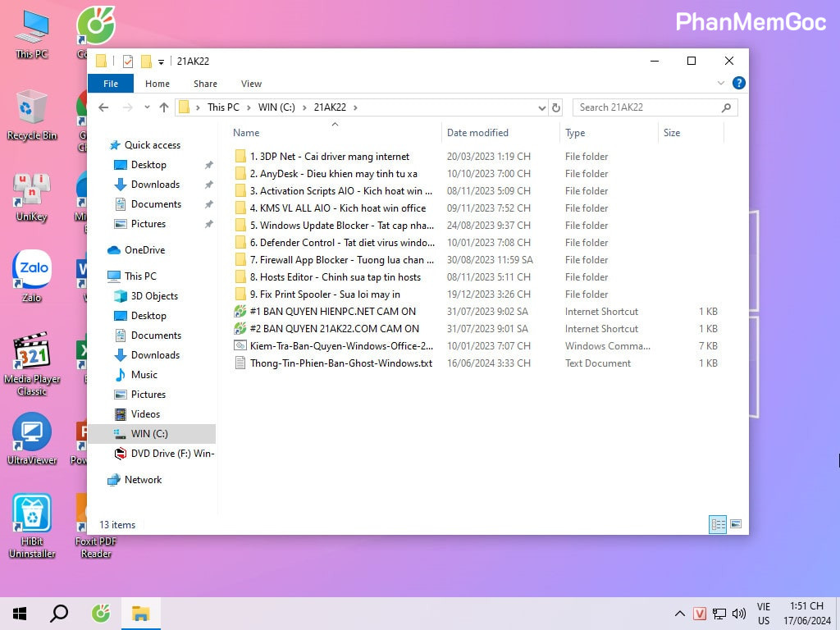Image resolution: width=840 pixels, height=630 pixels.
Task: Expand the ribbon using the chevron
Action: point(721,83)
